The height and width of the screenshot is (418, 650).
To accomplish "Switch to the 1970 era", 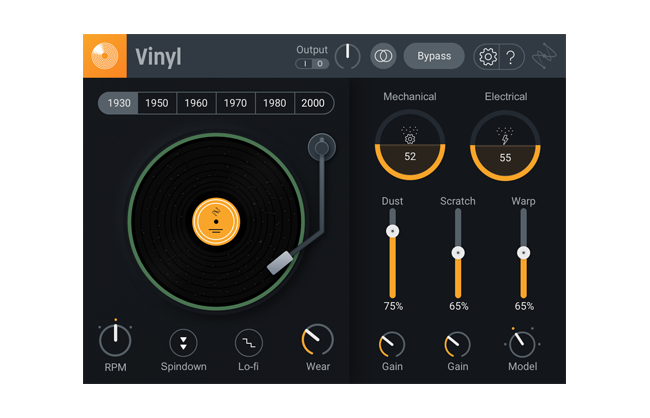I will tap(235, 103).
